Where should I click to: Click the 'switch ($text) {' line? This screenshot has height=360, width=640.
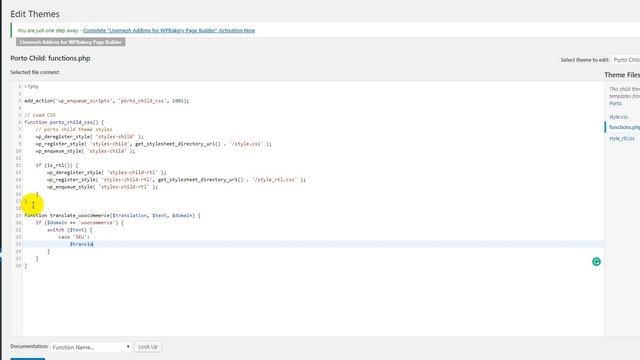tap(69, 230)
